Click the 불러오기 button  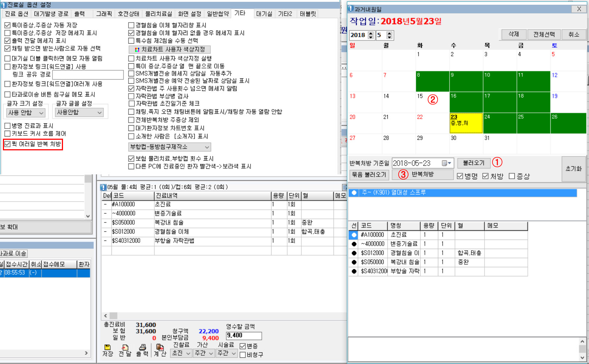tap(474, 163)
